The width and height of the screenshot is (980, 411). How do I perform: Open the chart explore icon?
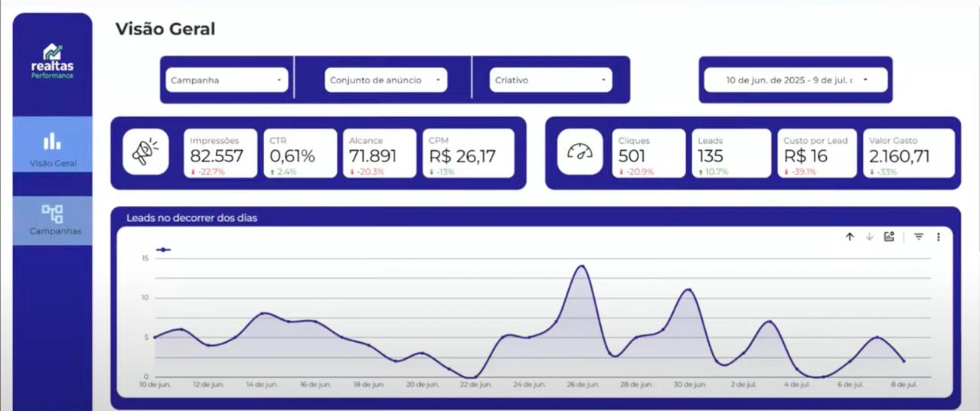pyautogui.click(x=889, y=237)
